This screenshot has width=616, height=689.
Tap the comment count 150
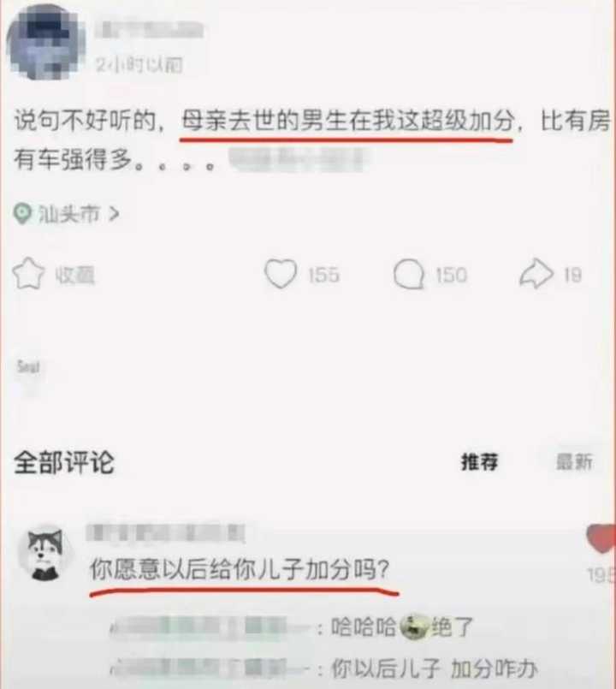[451, 275]
